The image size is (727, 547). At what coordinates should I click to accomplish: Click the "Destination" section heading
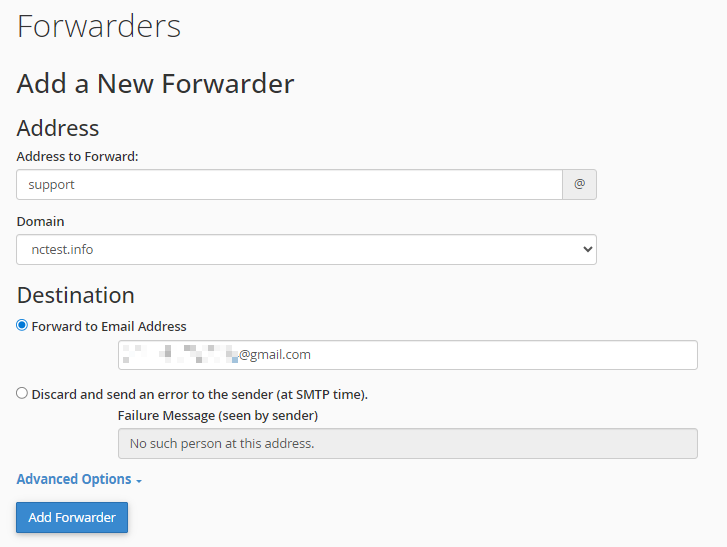tap(76, 295)
